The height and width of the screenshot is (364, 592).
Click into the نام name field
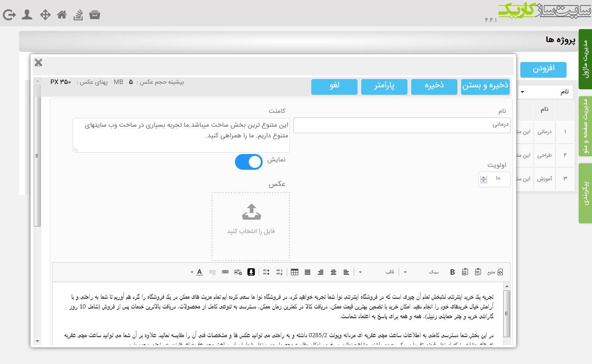(402, 125)
